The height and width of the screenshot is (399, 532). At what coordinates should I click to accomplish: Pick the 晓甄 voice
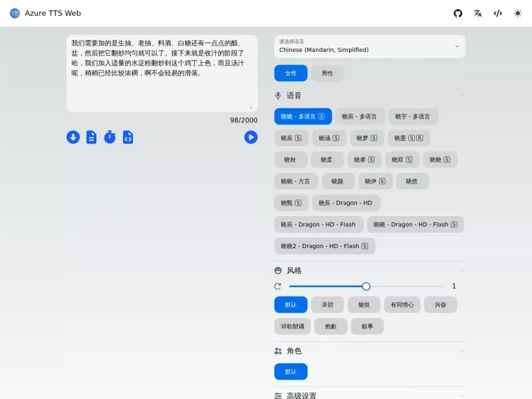(x=291, y=203)
